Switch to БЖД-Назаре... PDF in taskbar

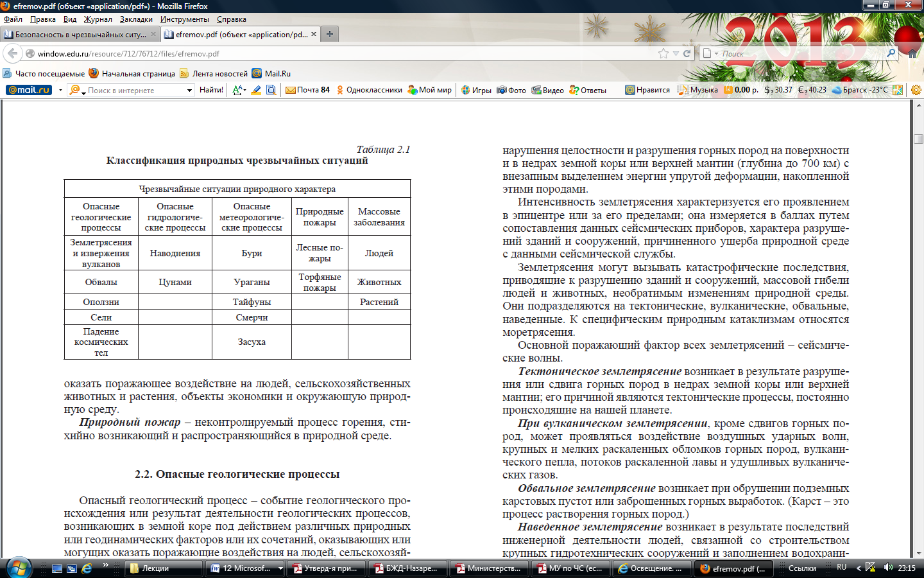(406, 568)
